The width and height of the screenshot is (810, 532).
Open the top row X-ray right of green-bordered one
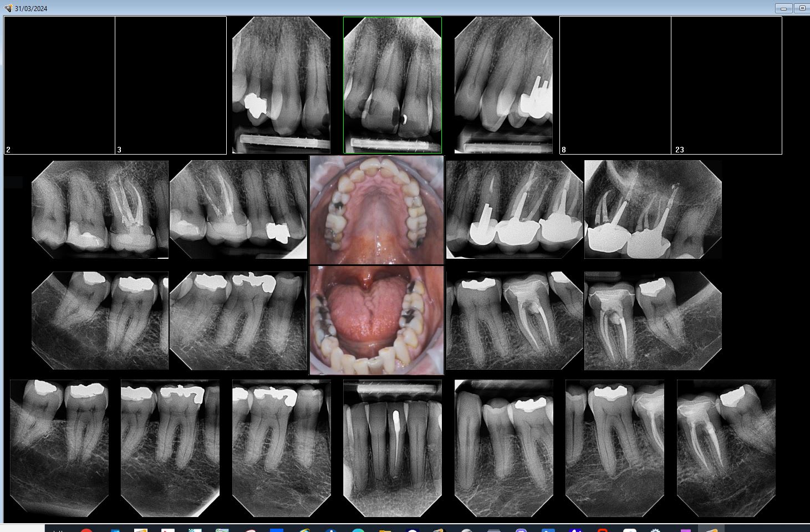[503, 85]
